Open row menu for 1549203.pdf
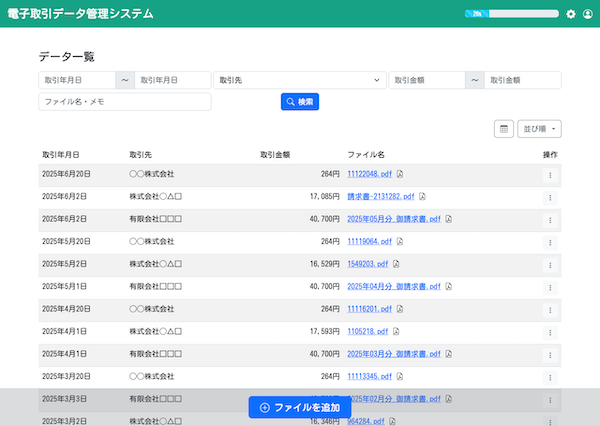 pyautogui.click(x=550, y=265)
